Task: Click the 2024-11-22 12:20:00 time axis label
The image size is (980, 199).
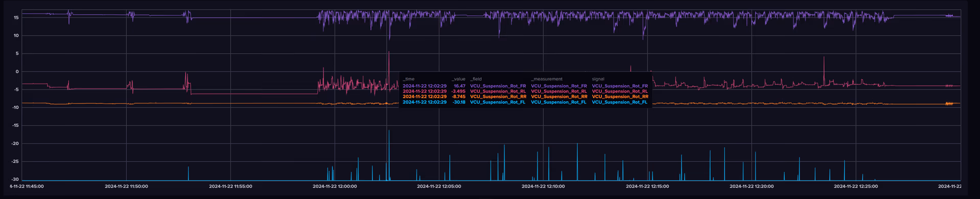Action: pos(752,186)
